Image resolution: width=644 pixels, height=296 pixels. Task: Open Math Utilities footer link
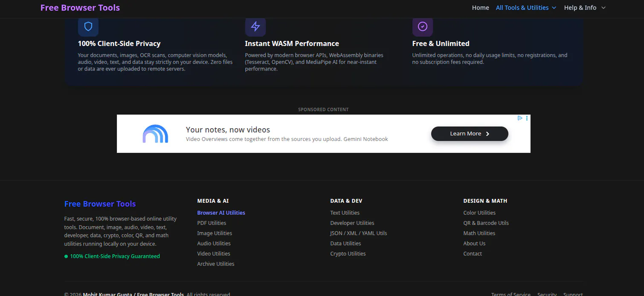pos(479,233)
